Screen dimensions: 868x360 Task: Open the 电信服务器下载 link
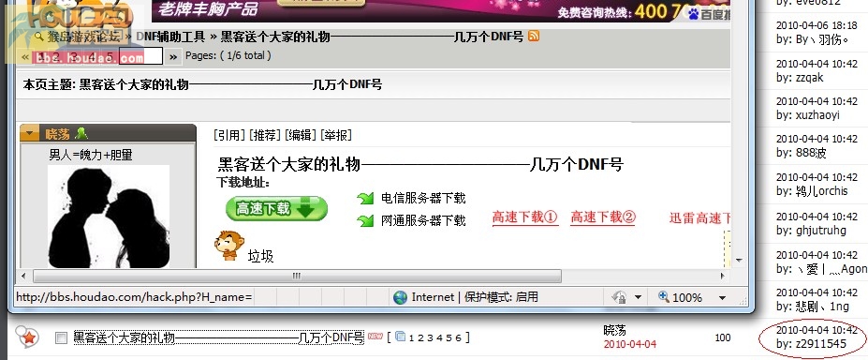423,198
